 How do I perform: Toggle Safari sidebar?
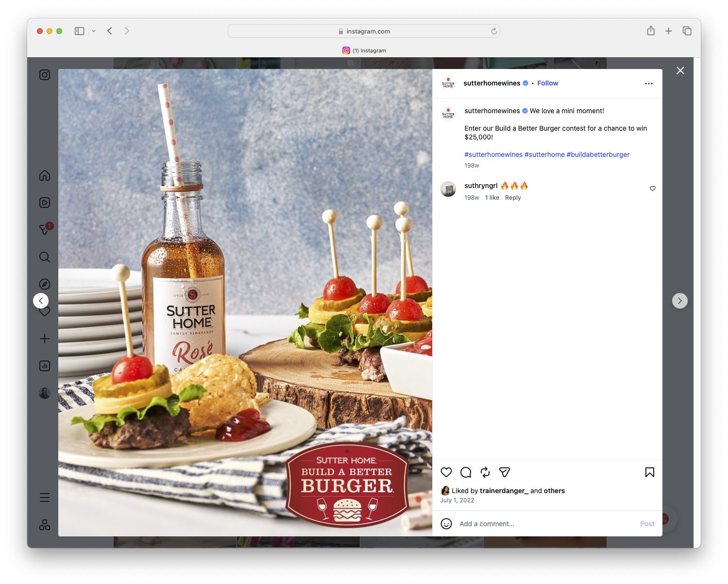[80, 31]
